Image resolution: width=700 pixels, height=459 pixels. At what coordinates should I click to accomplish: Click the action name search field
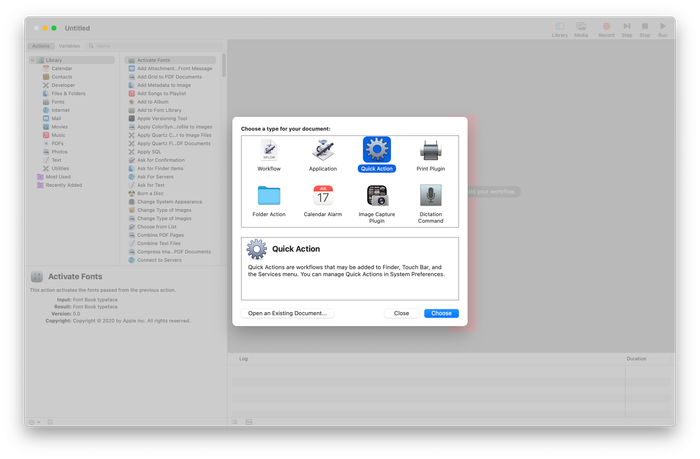154,46
